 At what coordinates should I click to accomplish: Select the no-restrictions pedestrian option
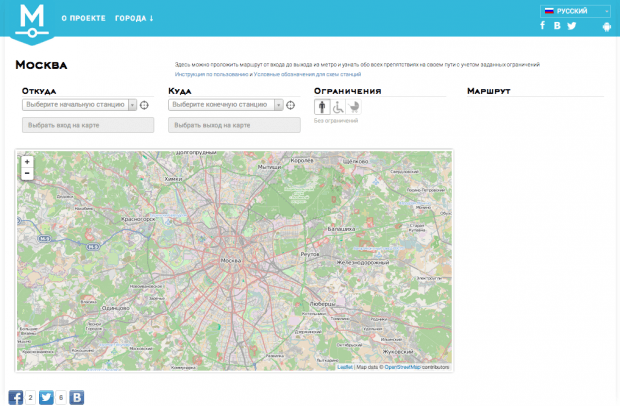[x=322, y=106]
